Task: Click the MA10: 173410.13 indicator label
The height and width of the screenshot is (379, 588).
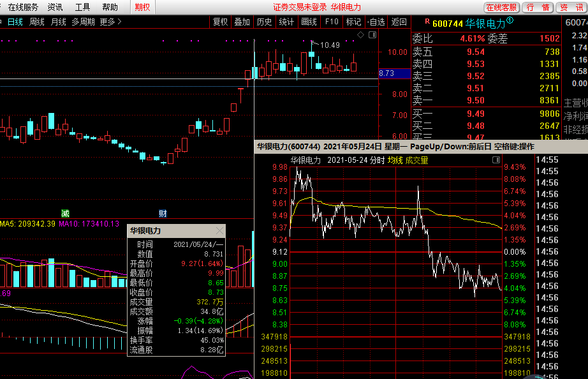Action: tap(89, 224)
